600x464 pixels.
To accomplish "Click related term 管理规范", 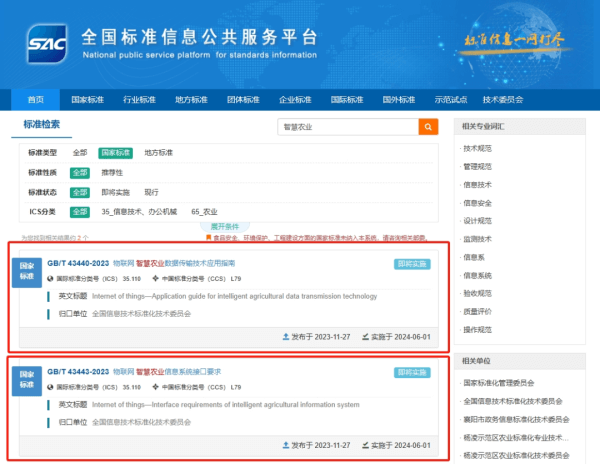I will (478, 166).
